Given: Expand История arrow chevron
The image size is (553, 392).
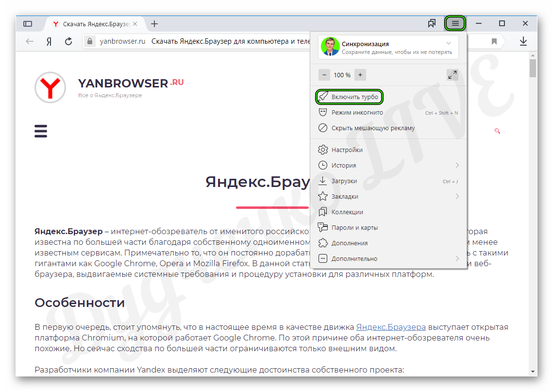Looking at the screenshot, I should click(x=457, y=165).
